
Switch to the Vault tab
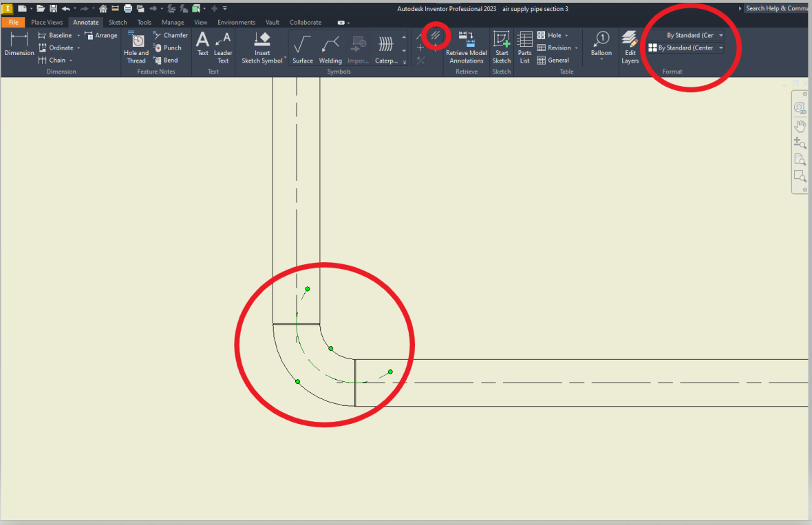(273, 22)
